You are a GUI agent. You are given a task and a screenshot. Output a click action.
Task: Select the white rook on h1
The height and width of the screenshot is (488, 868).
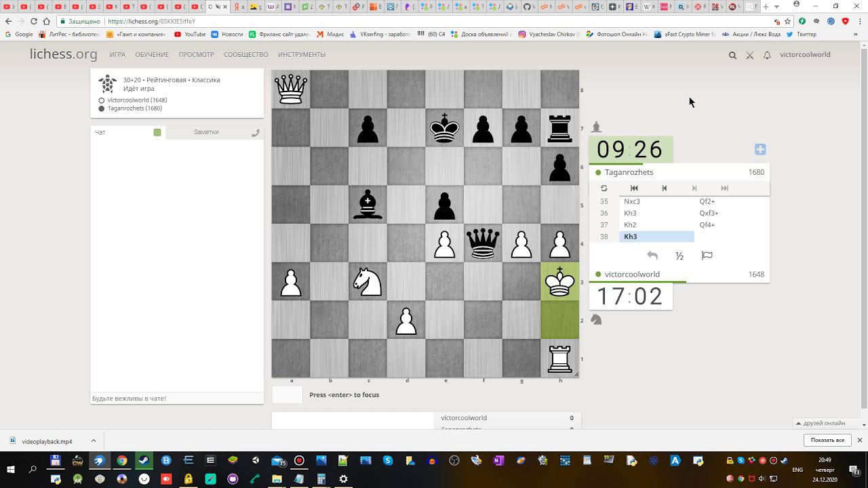tap(559, 358)
